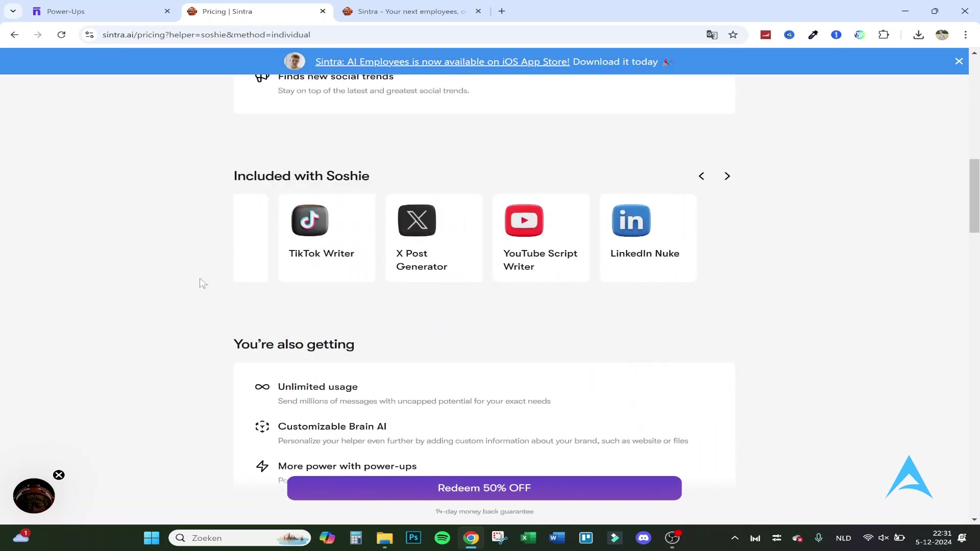Open the Chrome profile avatar

pyautogui.click(x=942, y=35)
